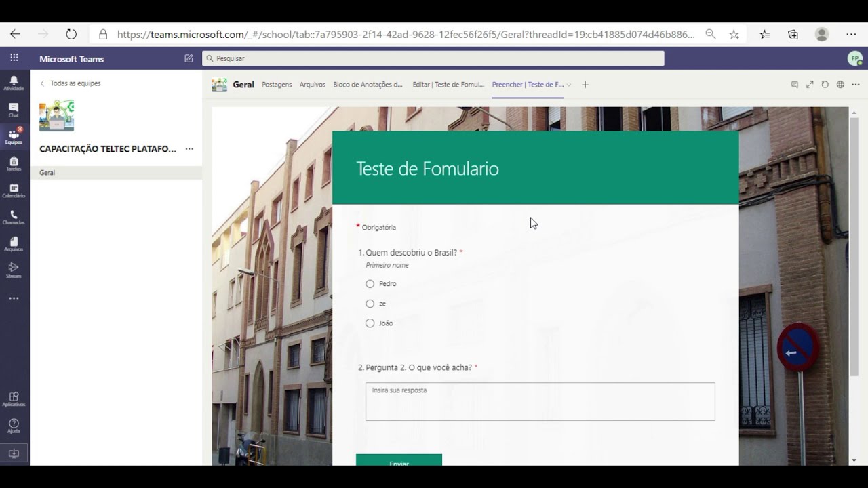The image size is (868, 488).
Task: Open browser profile avatar
Action: coord(822,34)
